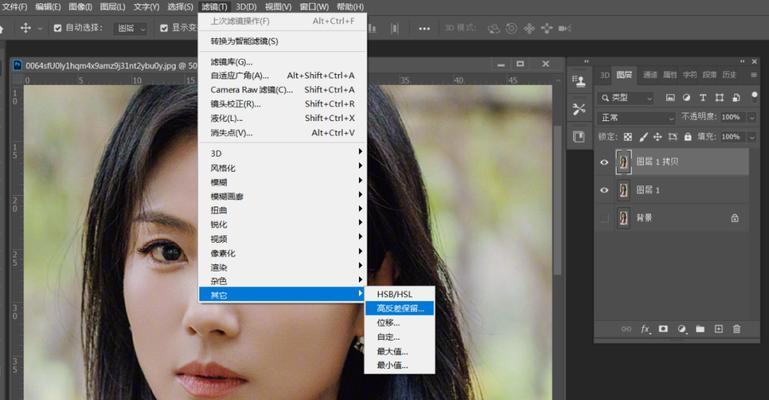The image size is (769, 400).
Task: Choose 液化(L)... from filter menu
Action: (282, 118)
